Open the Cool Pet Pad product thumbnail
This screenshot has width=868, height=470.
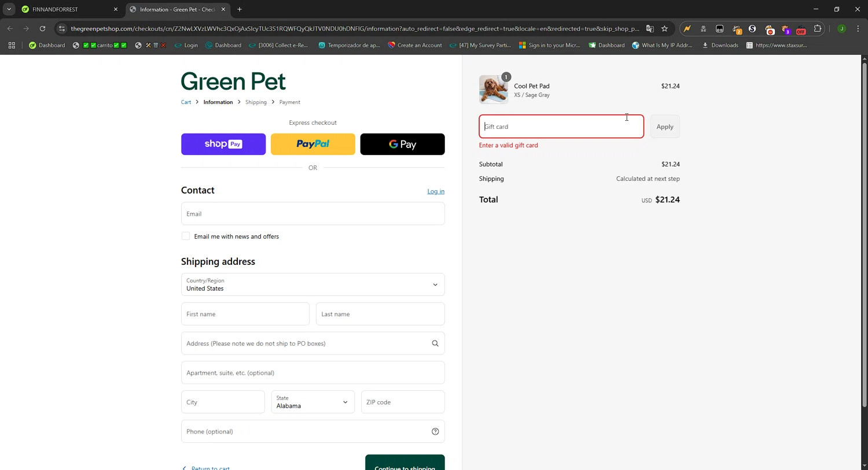pos(493,90)
